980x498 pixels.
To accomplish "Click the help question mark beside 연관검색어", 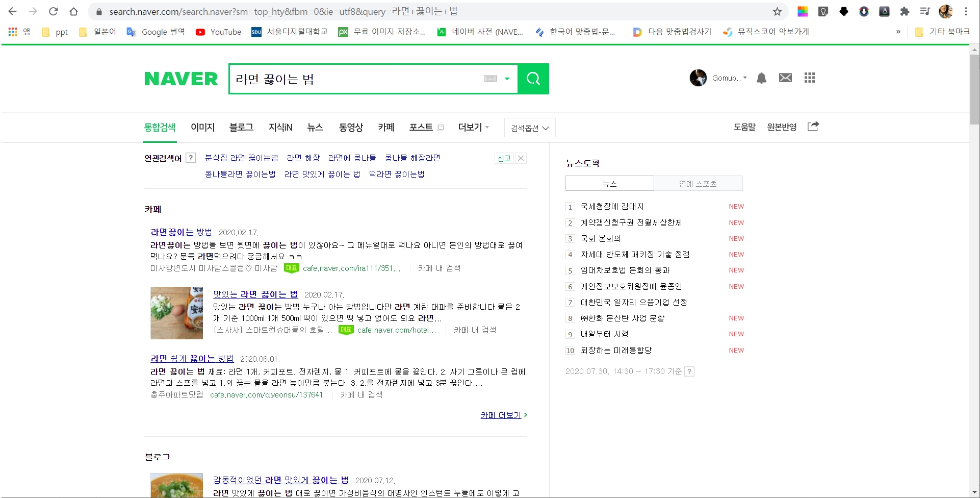I will pos(191,158).
